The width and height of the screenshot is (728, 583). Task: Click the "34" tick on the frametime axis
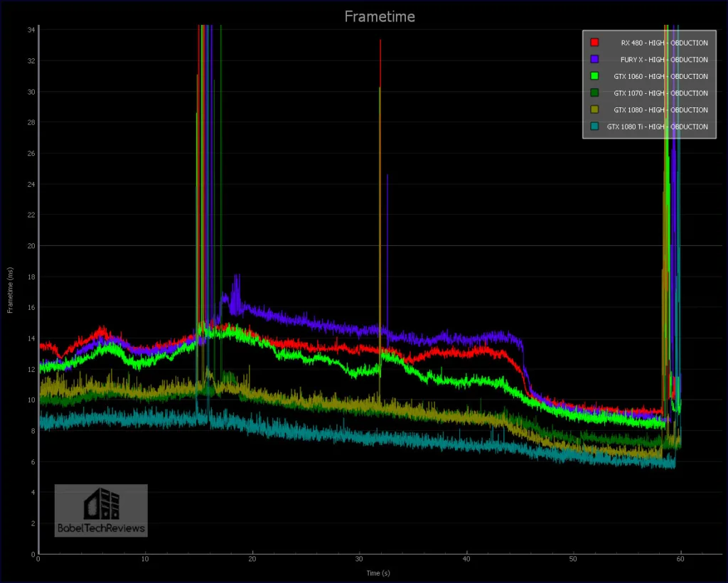pos(31,30)
